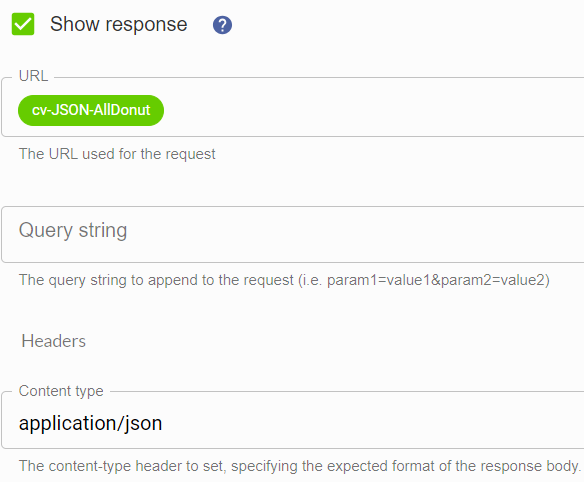Screen dimensions: 584x482
Task: Open the help tooltip beside Show response
Action: point(222,25)
